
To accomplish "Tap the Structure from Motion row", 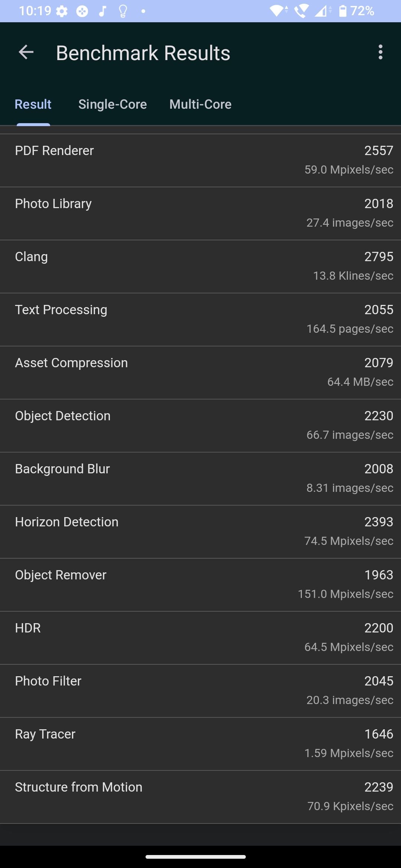I will 200,797.
